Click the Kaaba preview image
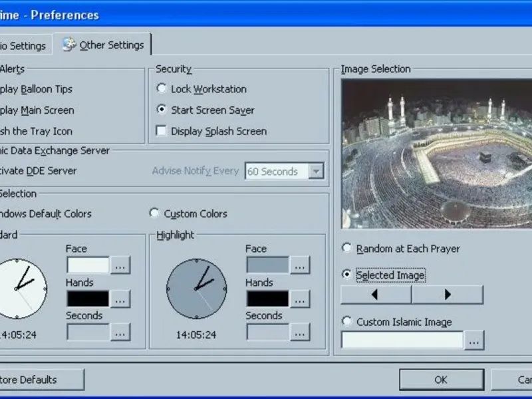This screenshot has width=532, height=399. [x=437, y=154]
